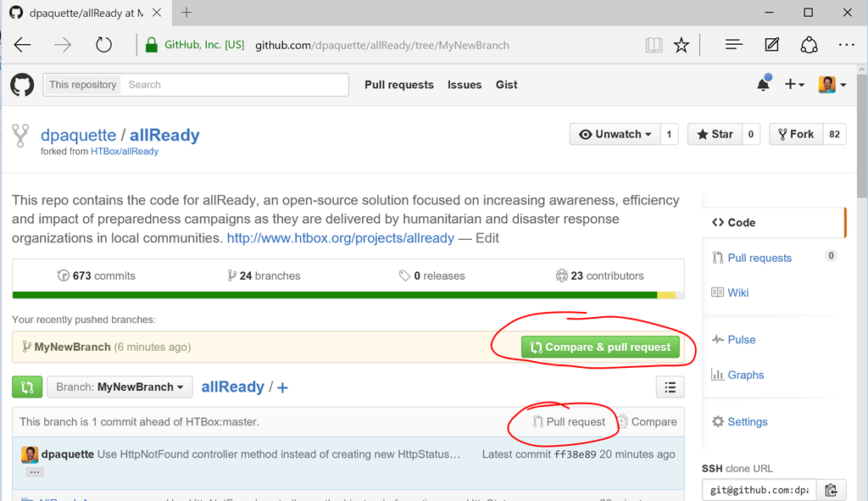Click the fork count 82

tap(834, 134)
